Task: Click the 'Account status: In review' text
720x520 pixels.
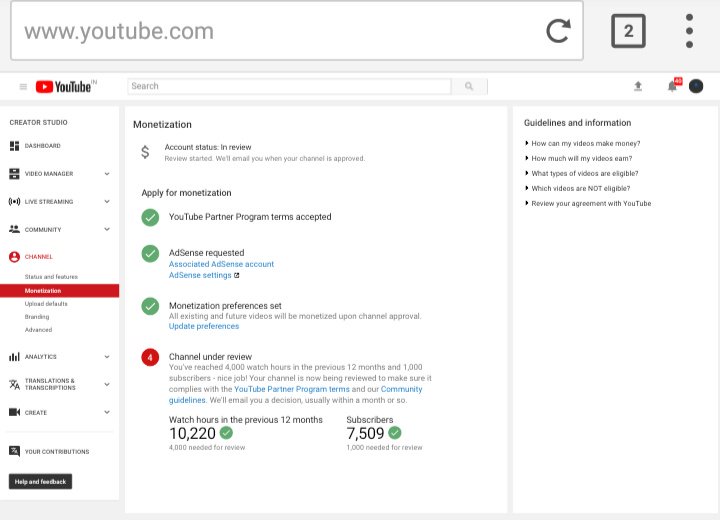Action: tap(208, 147)
